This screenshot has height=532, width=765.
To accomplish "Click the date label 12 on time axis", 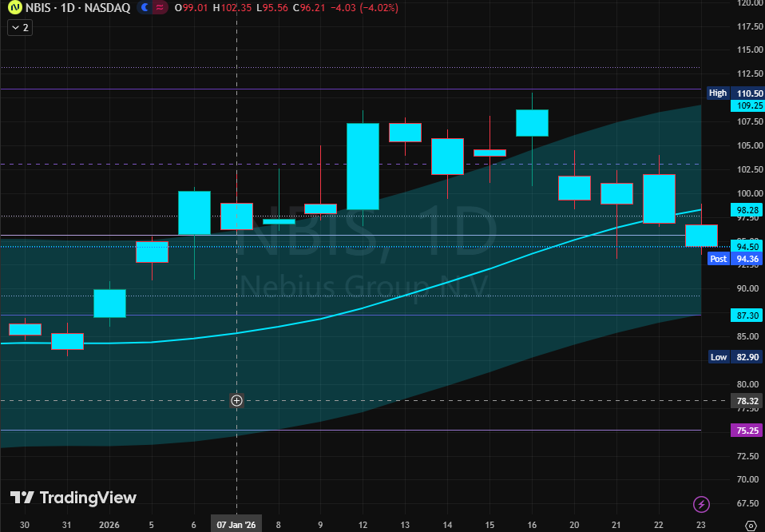I will 363,525.
